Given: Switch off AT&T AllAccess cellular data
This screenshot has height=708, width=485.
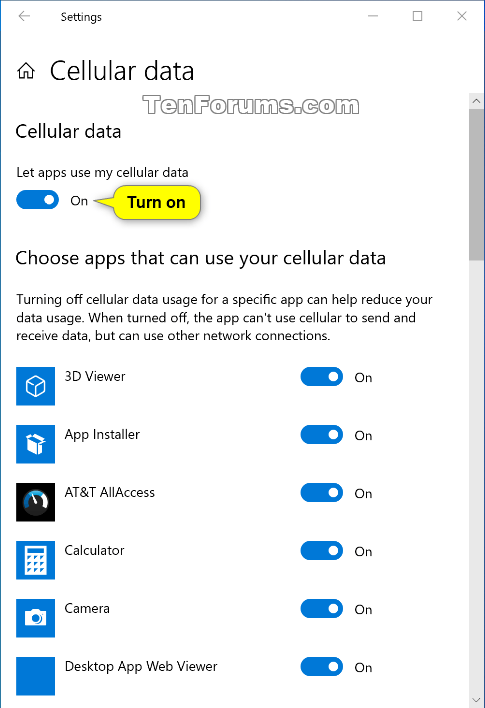Looking at the screenshot, I should point(322,493).
